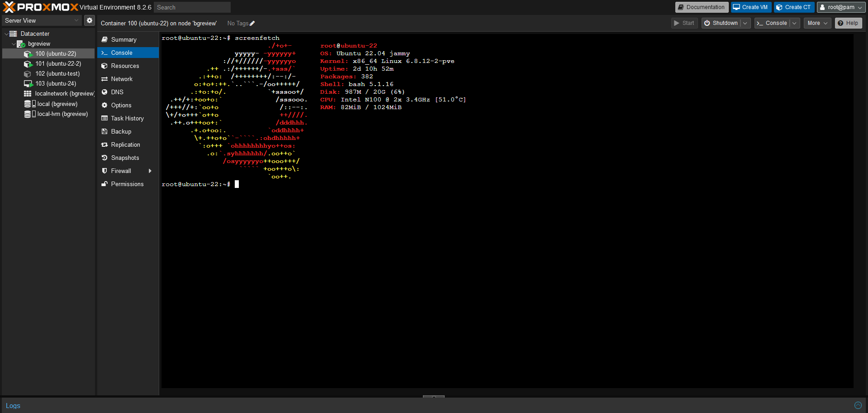Viewport: 868px width, 413px height.
Task: Open the Snapshots section
Action: point(128,158)
